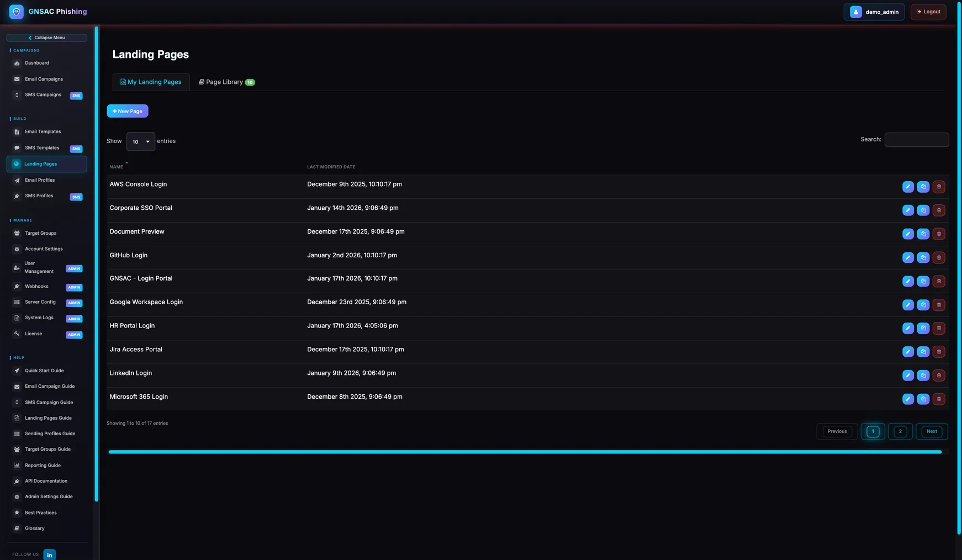Open the demo_admin user menu
This screenshot has width=962, height=560.
874,12
